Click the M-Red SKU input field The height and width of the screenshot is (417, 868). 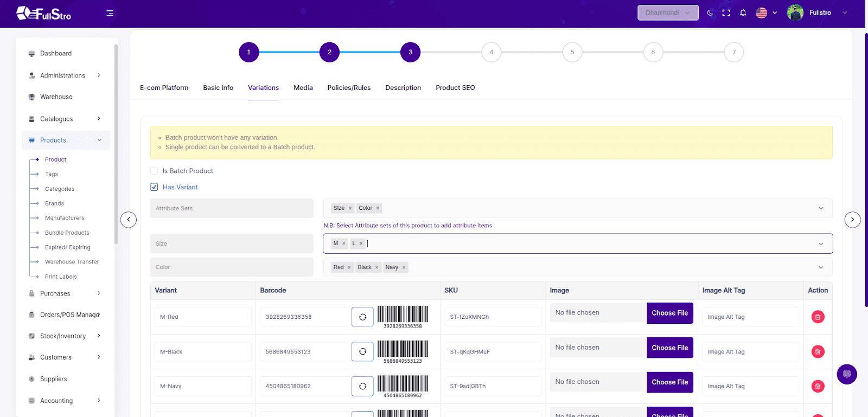click(x=493, y=317)
